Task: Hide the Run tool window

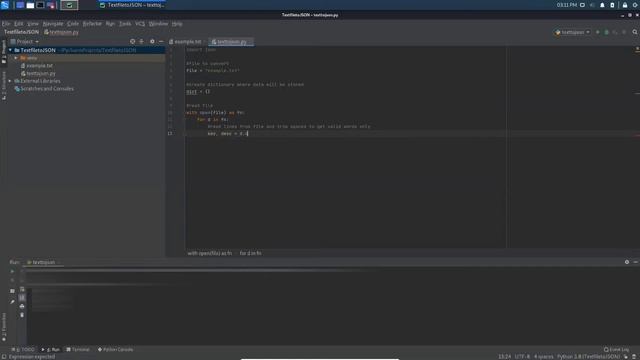Action: (x=636, y=262)
